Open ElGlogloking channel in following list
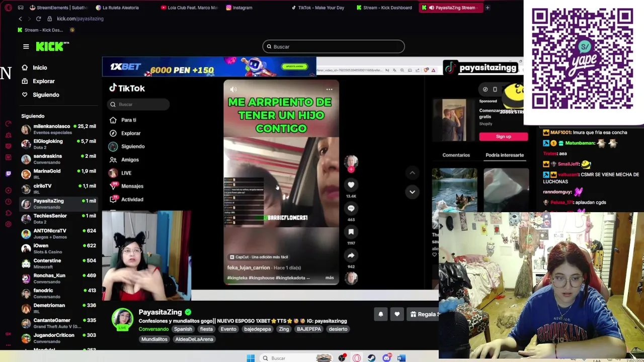Viewport: 644px width, 362px height. [x=58, y=144]
